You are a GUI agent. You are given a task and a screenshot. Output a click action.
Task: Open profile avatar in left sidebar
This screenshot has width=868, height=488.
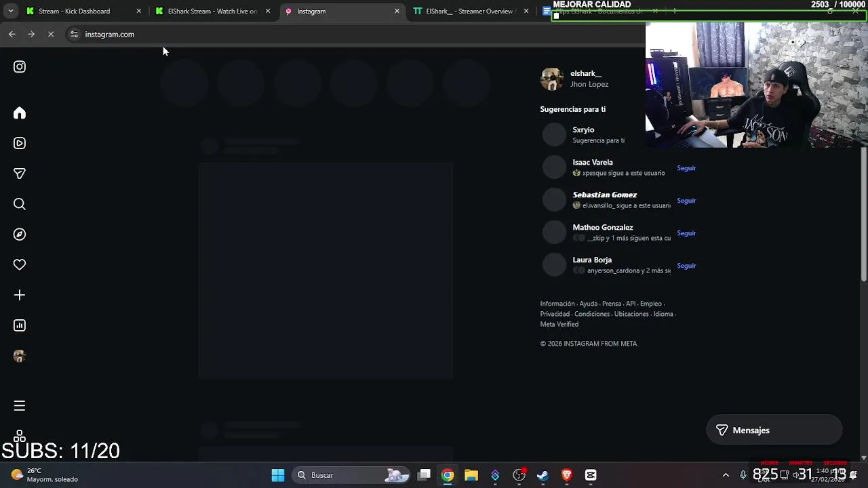point(20,356)
